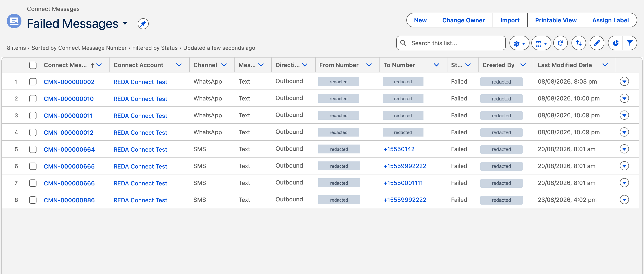
Task: Select checkbox for CMN-000000002 row
Action: pos(33,82)
